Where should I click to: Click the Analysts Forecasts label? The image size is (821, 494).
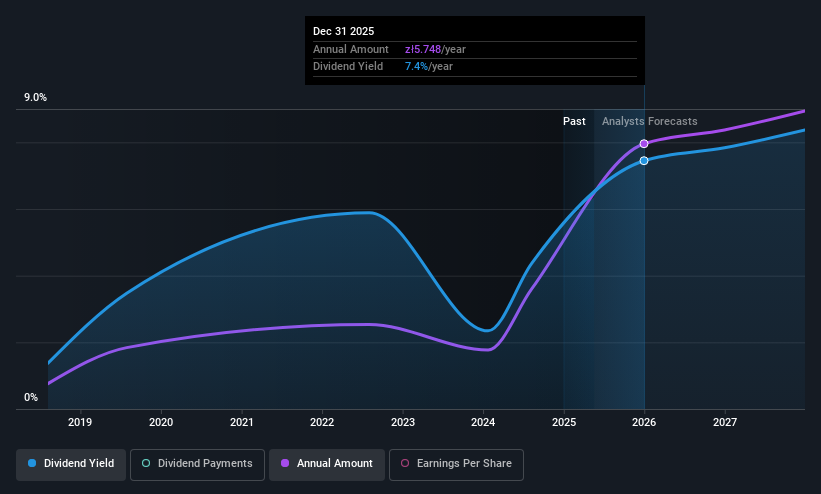(650, 122)
